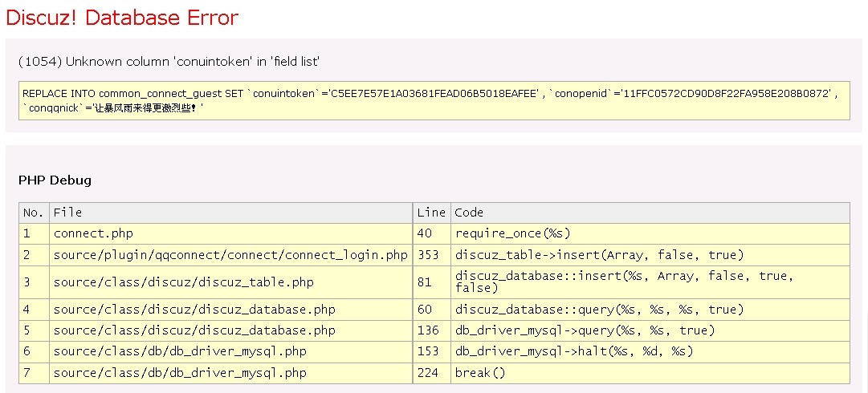Select the connect.php file cell

pyautogui.click(x=93, y=233)
